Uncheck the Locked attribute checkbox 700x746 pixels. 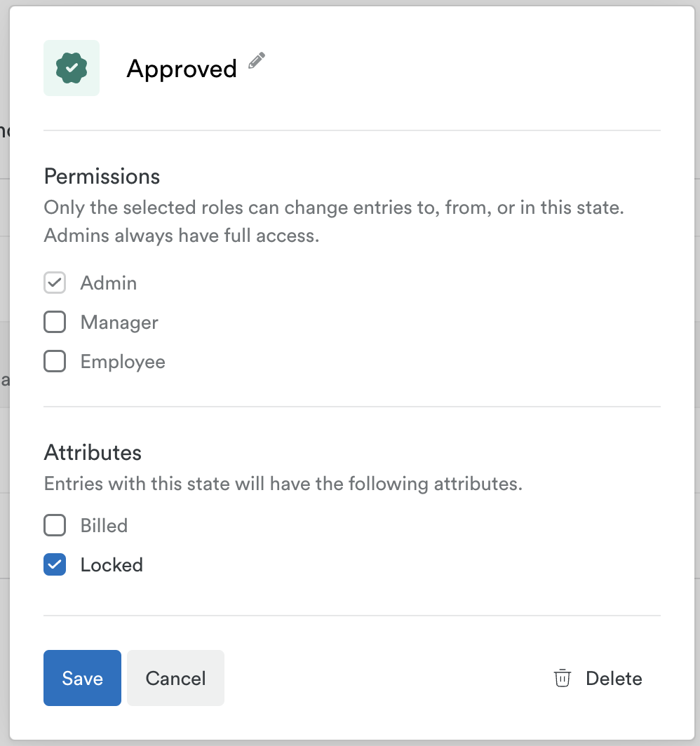point(55,564)
